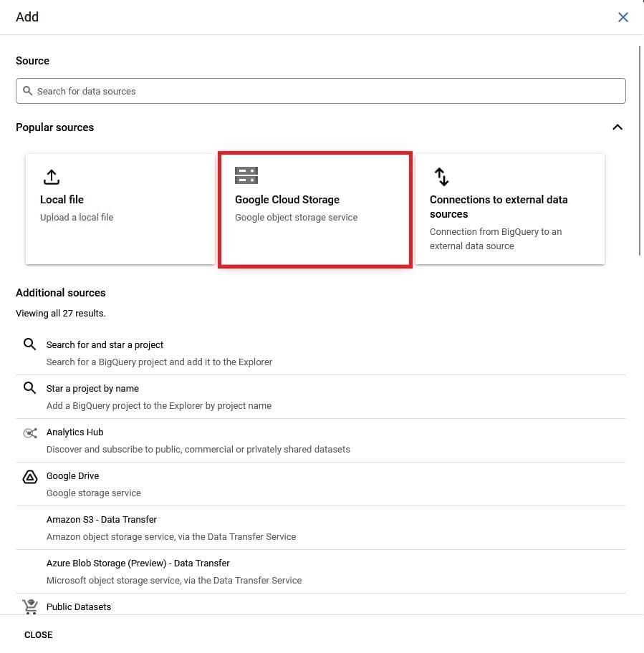
Task: Click the Local file upload icon
Action: pos(52,176)
